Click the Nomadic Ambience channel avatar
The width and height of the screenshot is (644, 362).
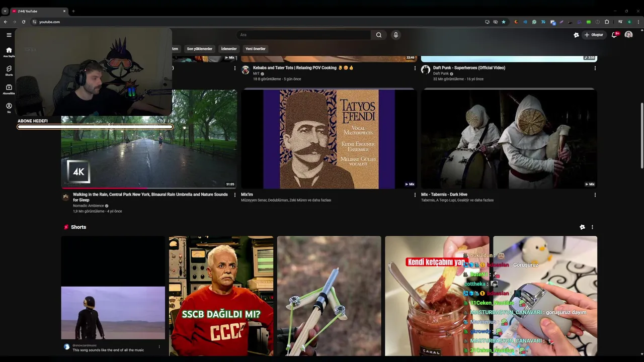(65, 197)
